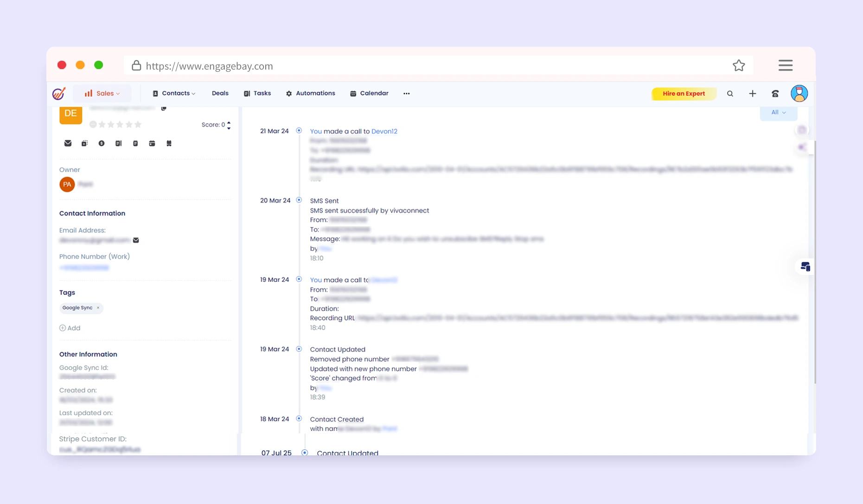Clear star rating with the minus circle
The width and height of the screenshot is (863, 504).
(x=93, y=124)
